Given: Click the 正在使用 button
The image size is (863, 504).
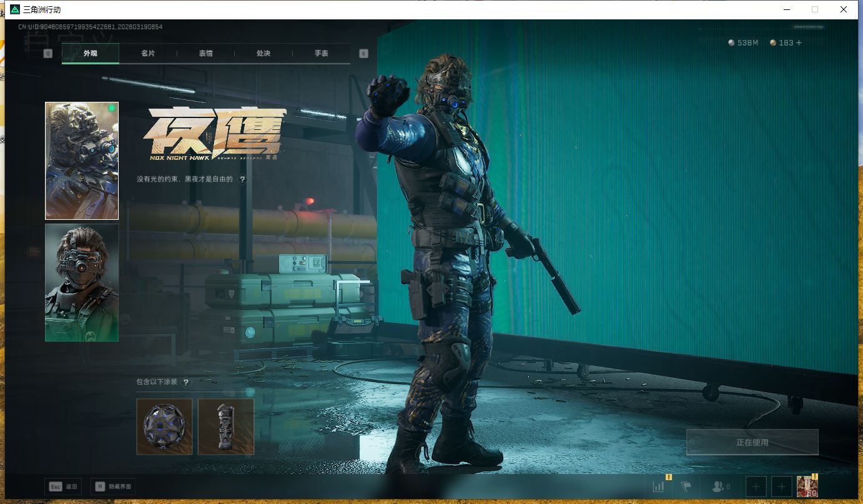Looking at the screenshot, I should pos(752,442).
